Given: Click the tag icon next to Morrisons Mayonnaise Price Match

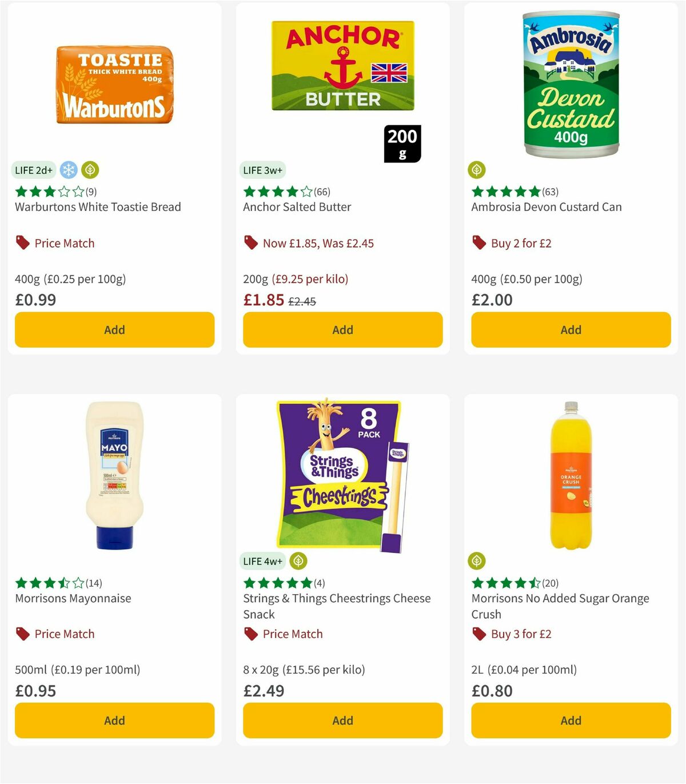Looking at the screenshot, I should click(x=22, y=634).
